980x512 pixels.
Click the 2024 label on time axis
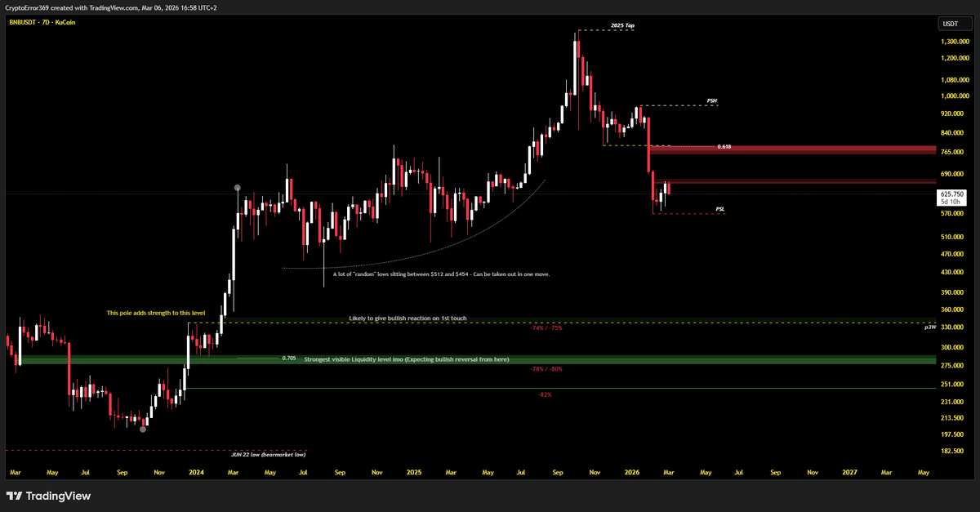tap(195, 472)
